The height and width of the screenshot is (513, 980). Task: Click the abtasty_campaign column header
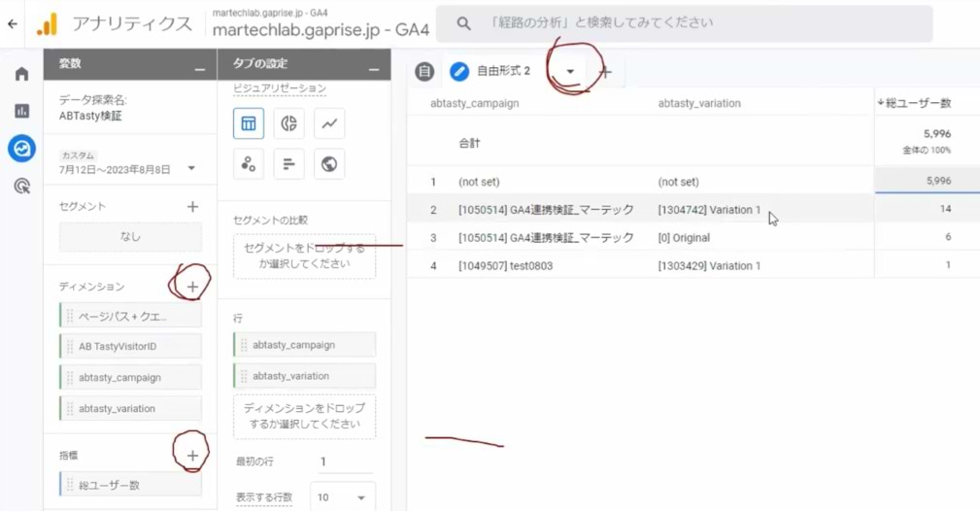pyautogui.click(x=474, y=103)
